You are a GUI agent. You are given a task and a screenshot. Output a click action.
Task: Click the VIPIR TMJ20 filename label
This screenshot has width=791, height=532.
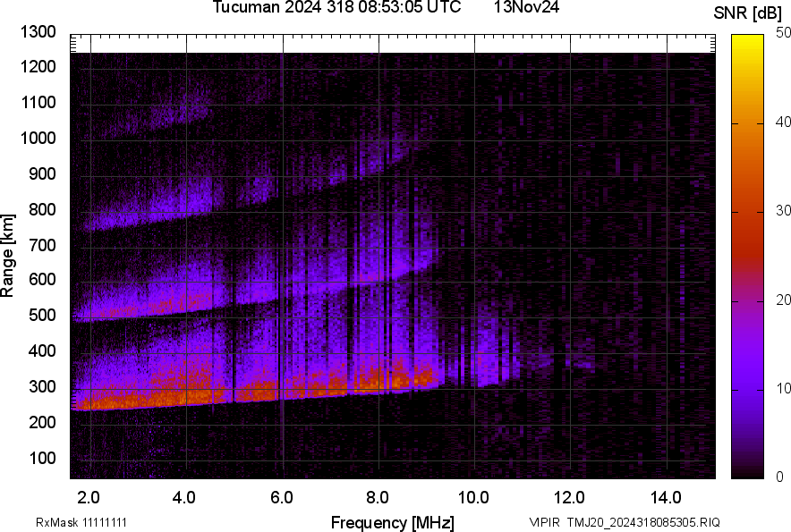(x=624, y=522)
